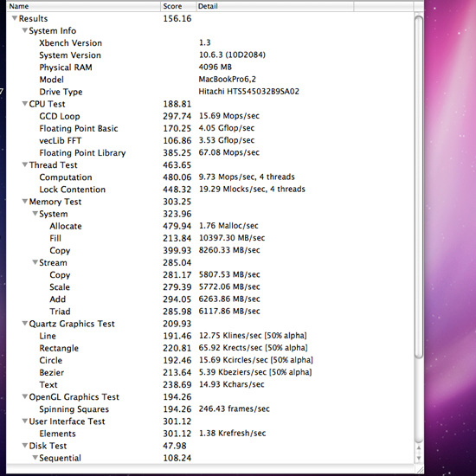The height and width of the screenshot is (476, 476).
Task: Collapse the CPU Test group
Action: coord(25,104)
